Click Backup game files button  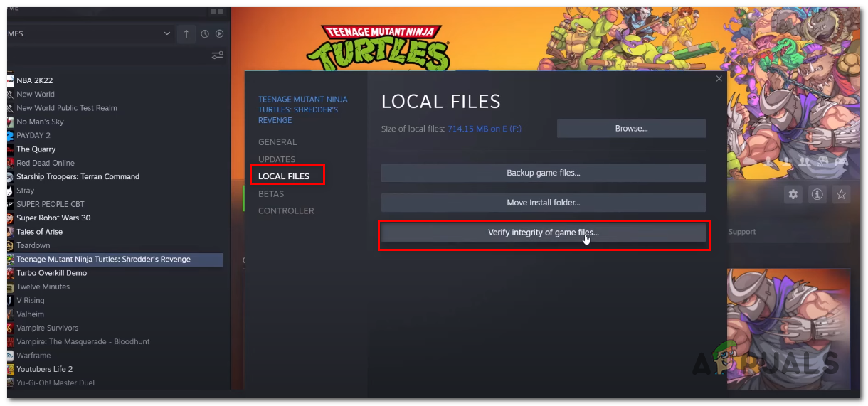(544, 173)
